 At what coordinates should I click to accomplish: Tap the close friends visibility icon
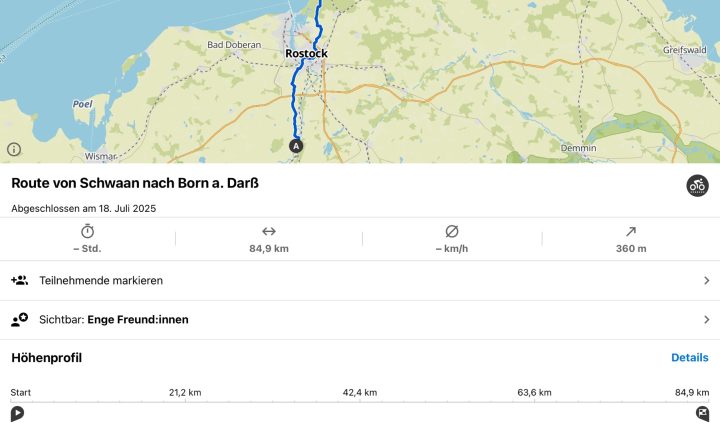click(x=19, y=320)
